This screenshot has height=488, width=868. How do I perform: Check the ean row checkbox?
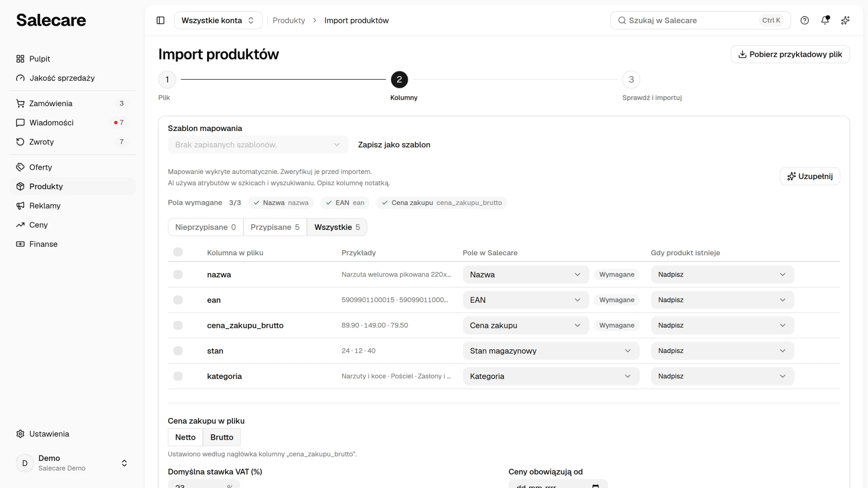tap(178, 300)
